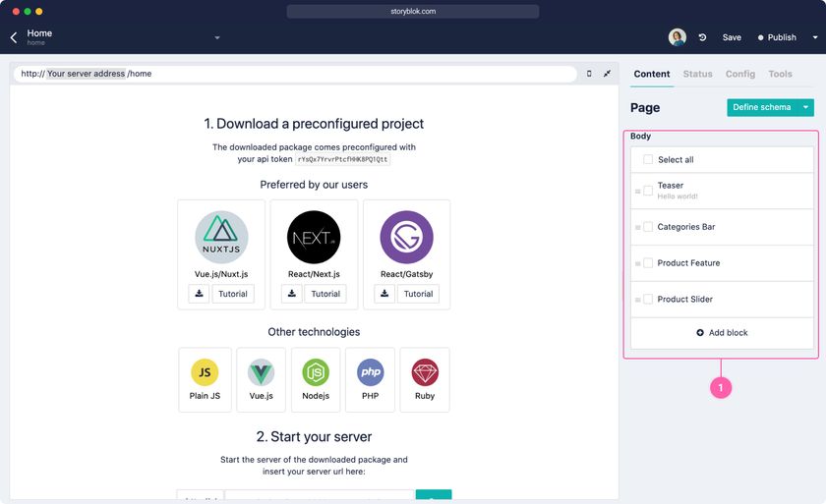Open the Product Slider block
The width and height of the screenshot is (826, 504).
click(722, 299)
